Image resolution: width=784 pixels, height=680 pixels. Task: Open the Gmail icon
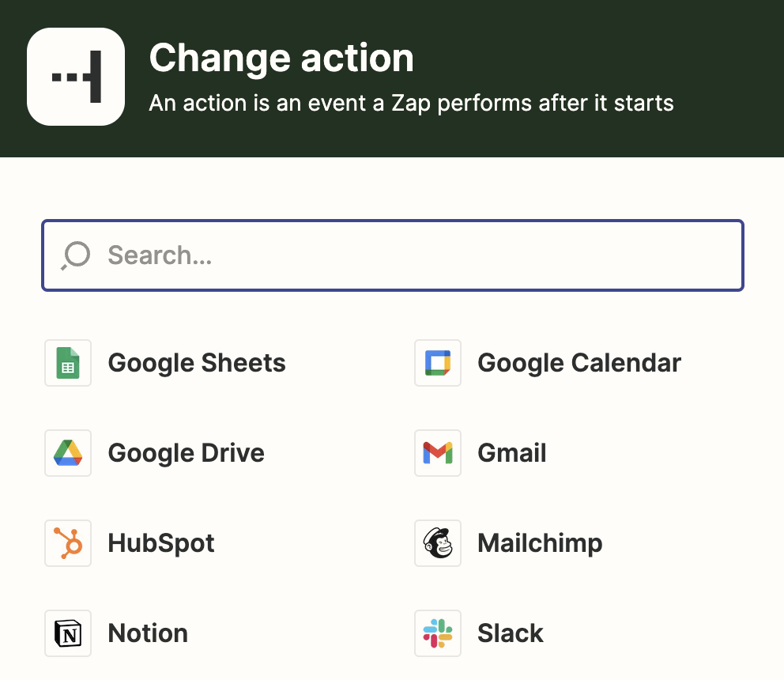point(438,452)
